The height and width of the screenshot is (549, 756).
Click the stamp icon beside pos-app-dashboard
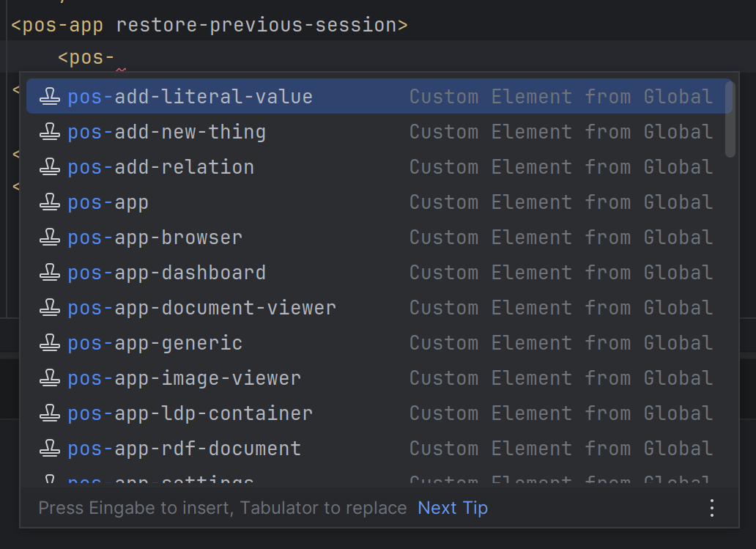(49, 273)
